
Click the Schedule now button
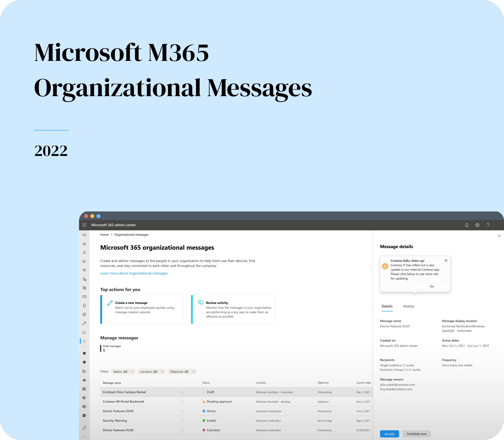(416, 434)
